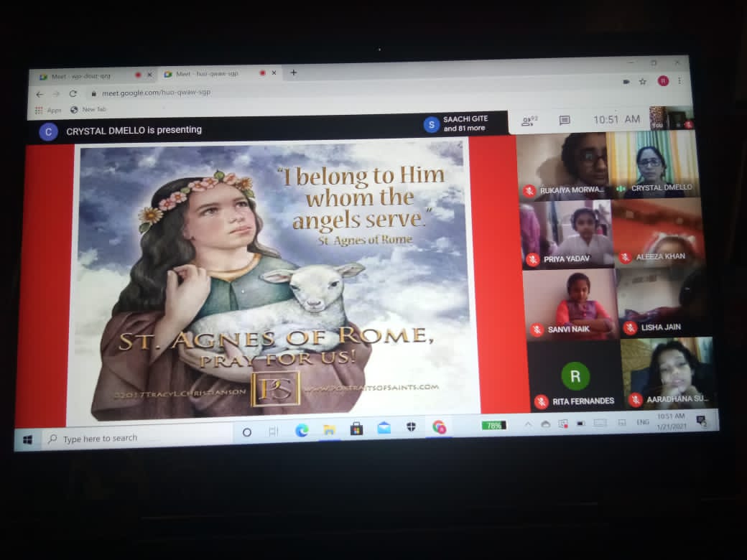Select AARADHANA video tile
747x560 pixels.
tap(669, 373)
